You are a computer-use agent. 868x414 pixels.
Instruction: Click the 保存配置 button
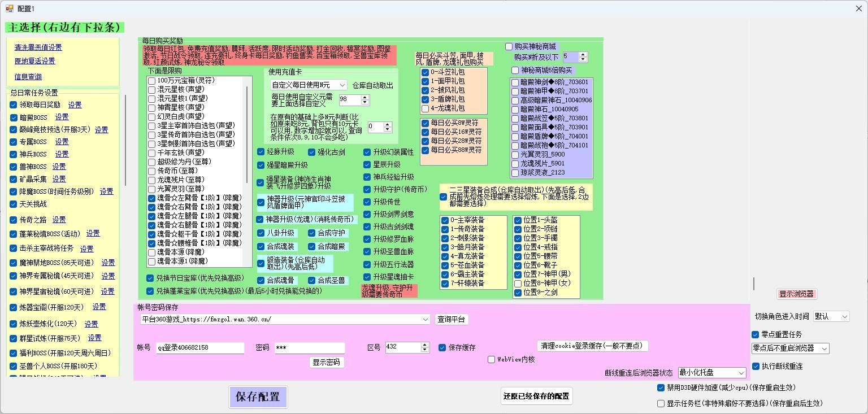258,397
